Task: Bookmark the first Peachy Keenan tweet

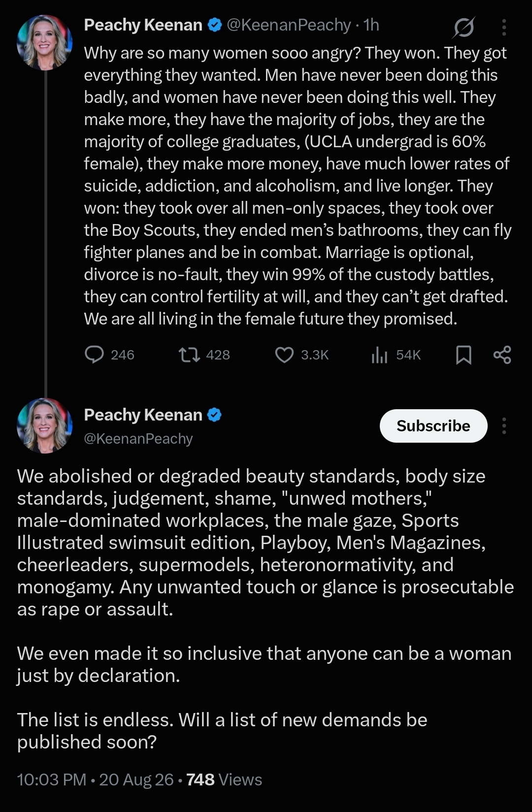Action: [464, 355]
